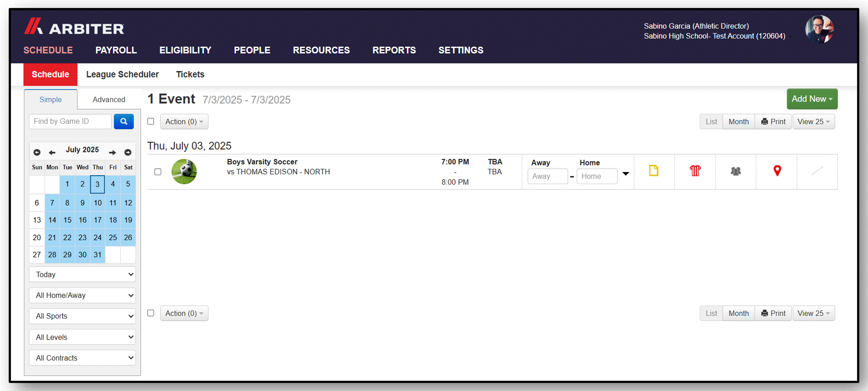Open the RESOURCES main menu
This screenshot has height=391, width=868.
[x=321, y=50]
